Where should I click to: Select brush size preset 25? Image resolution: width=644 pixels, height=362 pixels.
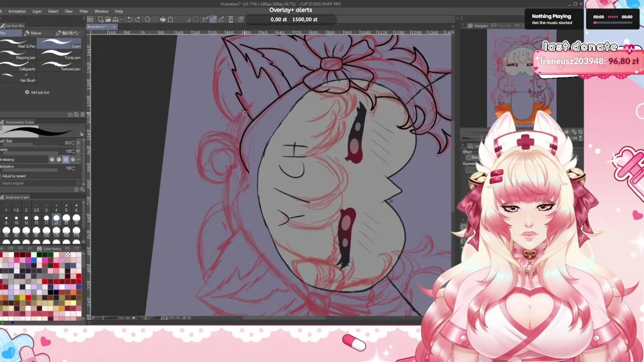point(66,220)
